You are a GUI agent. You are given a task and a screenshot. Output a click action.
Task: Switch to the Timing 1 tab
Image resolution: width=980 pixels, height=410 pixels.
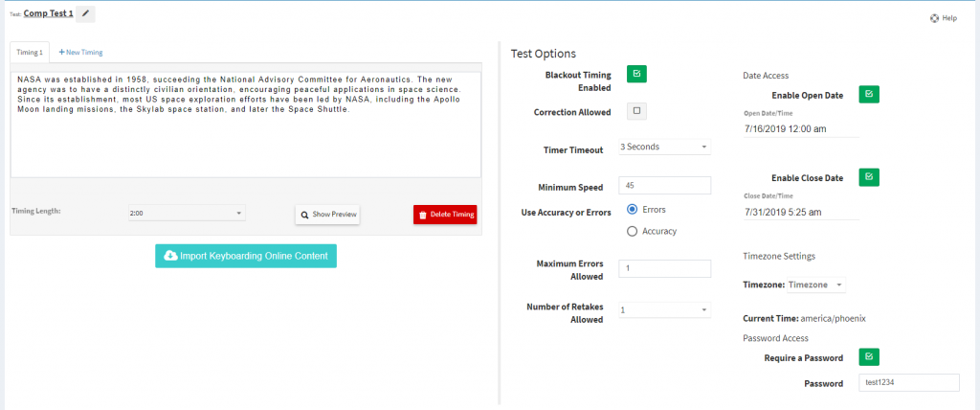point(30,53)
